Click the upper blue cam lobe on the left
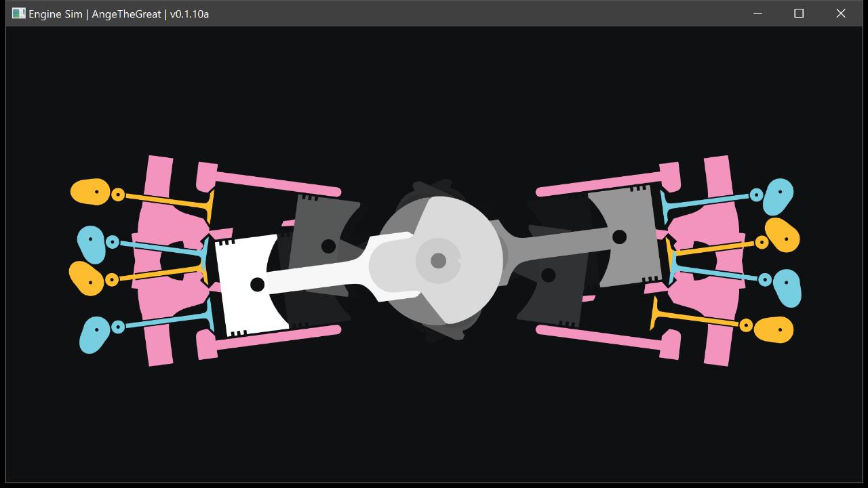868x488 pixels. 91,244
